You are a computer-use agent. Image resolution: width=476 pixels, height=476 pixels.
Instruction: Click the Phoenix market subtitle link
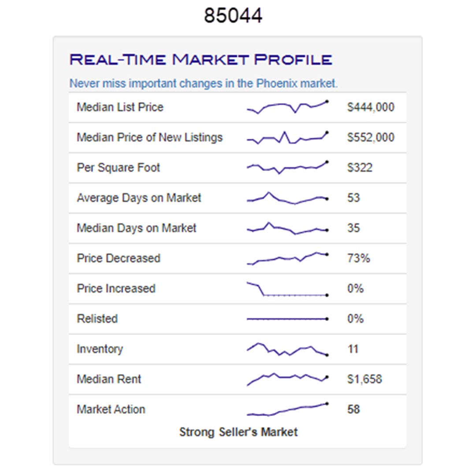[x=203, y=83]
